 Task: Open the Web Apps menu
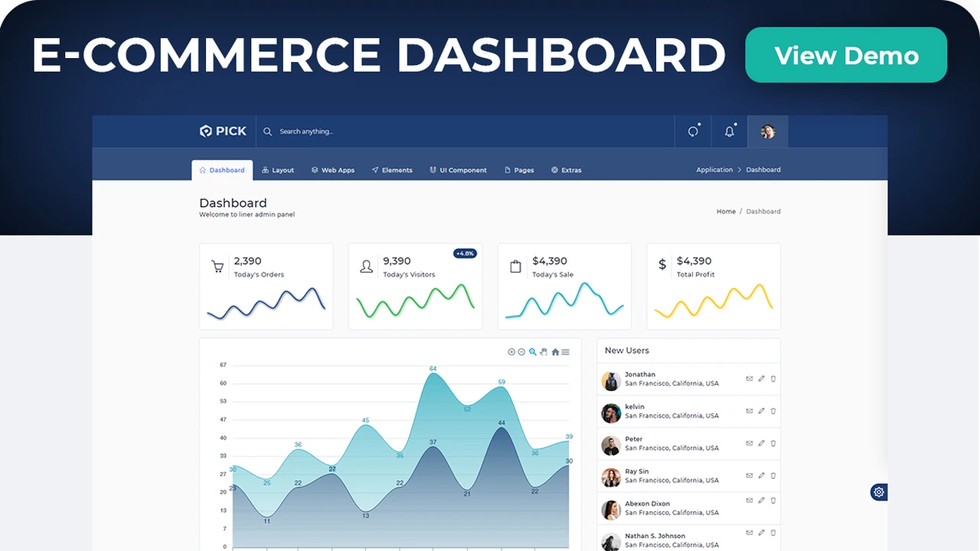(x=333, y=170)
